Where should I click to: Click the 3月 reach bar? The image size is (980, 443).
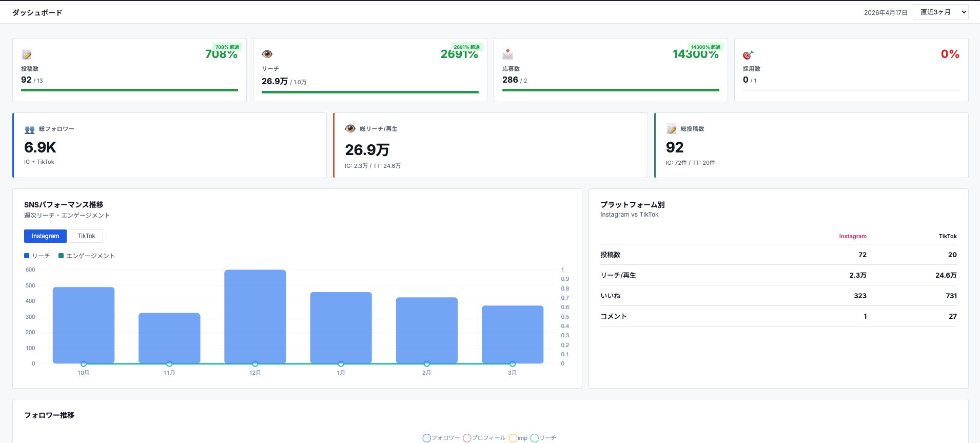(x=513, y=334)
